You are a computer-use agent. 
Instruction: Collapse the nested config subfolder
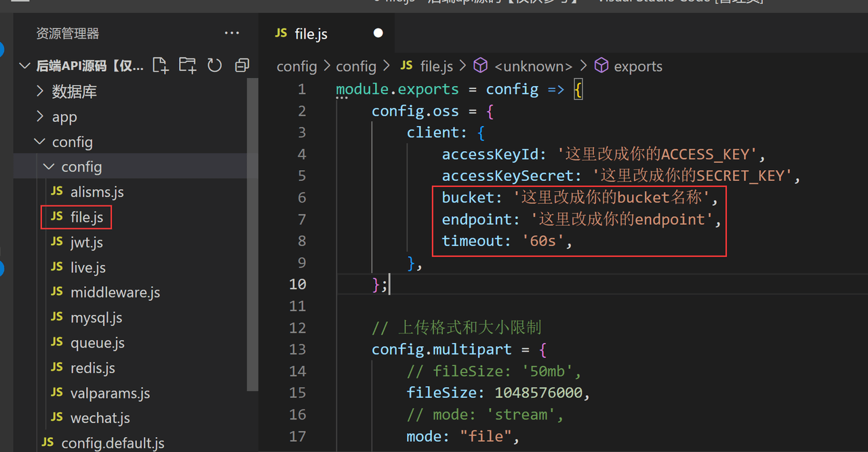pyautogui.click(x=81, y=167)
